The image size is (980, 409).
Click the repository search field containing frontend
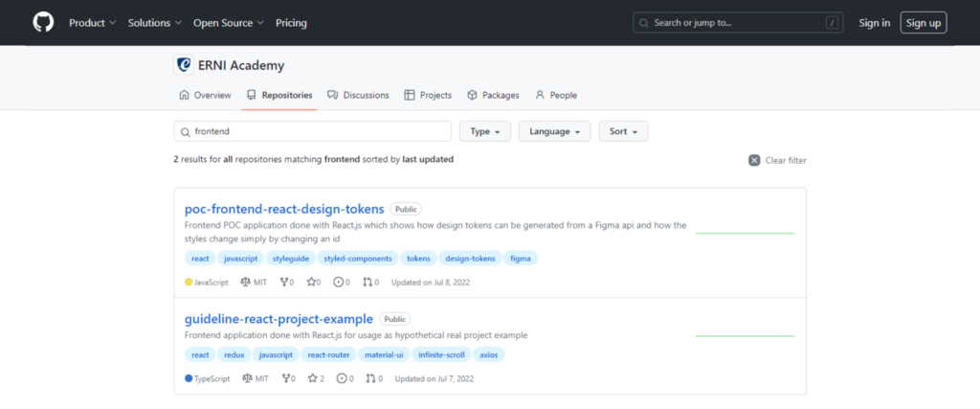coord(312,131)
